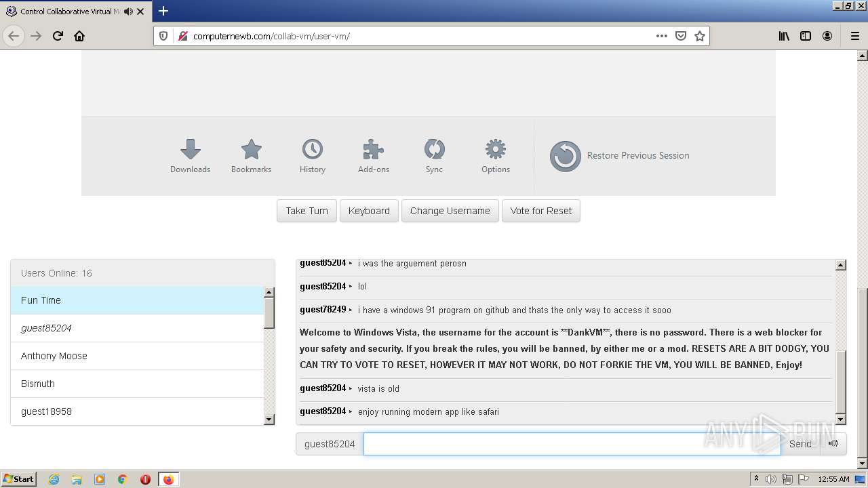
Task: Show site security info (crossed lock icon)
Action: pyautogui.click(x=182, y=36)
